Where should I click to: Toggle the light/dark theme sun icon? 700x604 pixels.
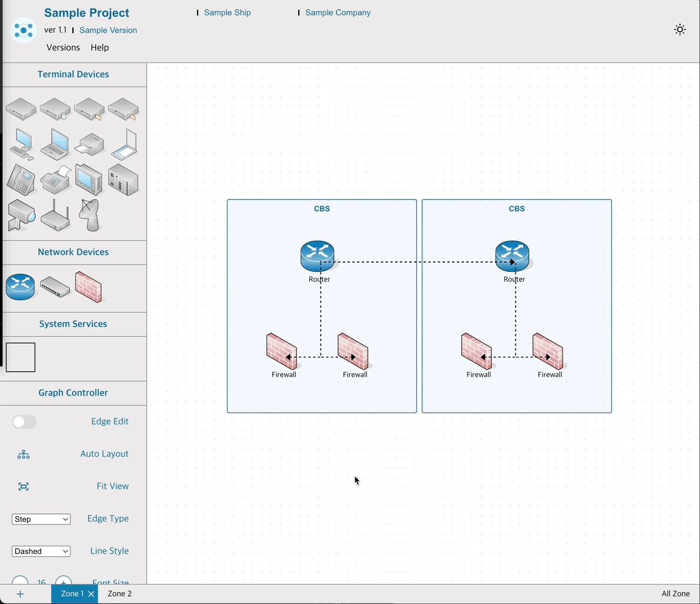coord(680,30)
